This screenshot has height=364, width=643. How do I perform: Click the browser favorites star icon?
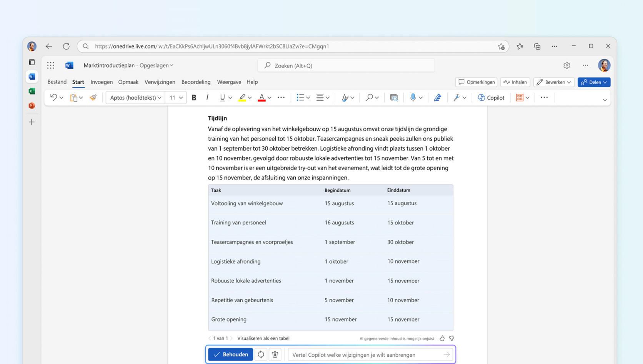(520, 46)
